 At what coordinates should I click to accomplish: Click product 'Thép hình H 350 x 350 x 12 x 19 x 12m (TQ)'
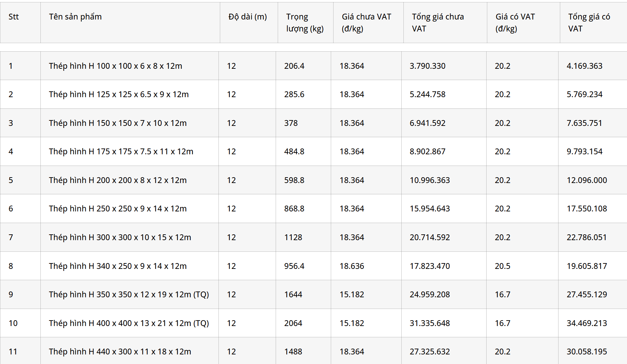click(129, 295)
